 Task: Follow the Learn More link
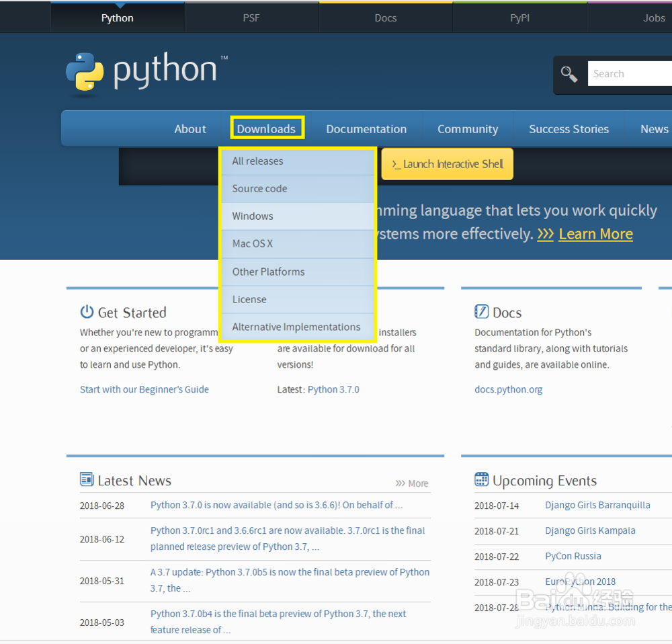(595, 234)
